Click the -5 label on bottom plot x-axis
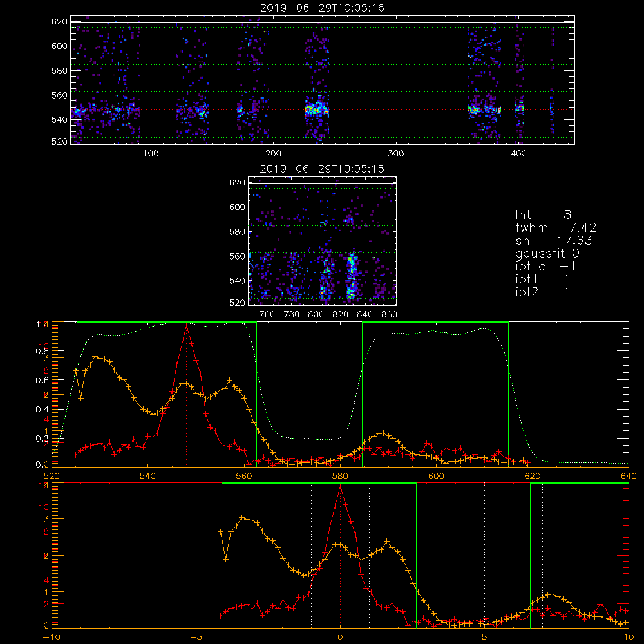Image resolution: width=644 pixels, height=644 pixels. point(198,637)
